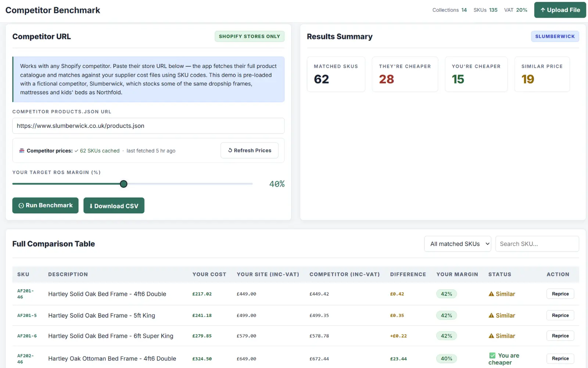
Task: Click the Your Site (inc-VAT) column header
Action: click(268, 275)
